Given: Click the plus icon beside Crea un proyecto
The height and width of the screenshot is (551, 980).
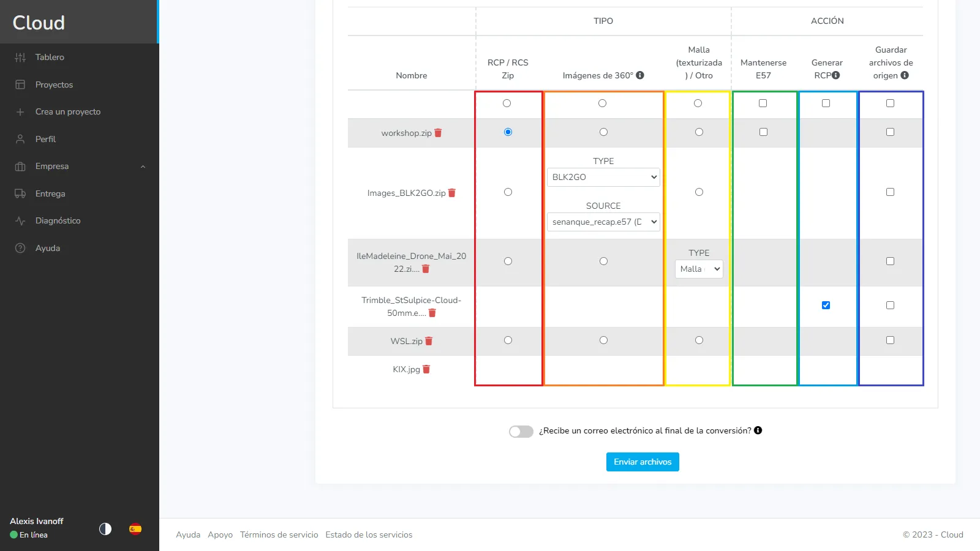Looking at the screenshot, I should pyautogui.click(x=20, y=112).
